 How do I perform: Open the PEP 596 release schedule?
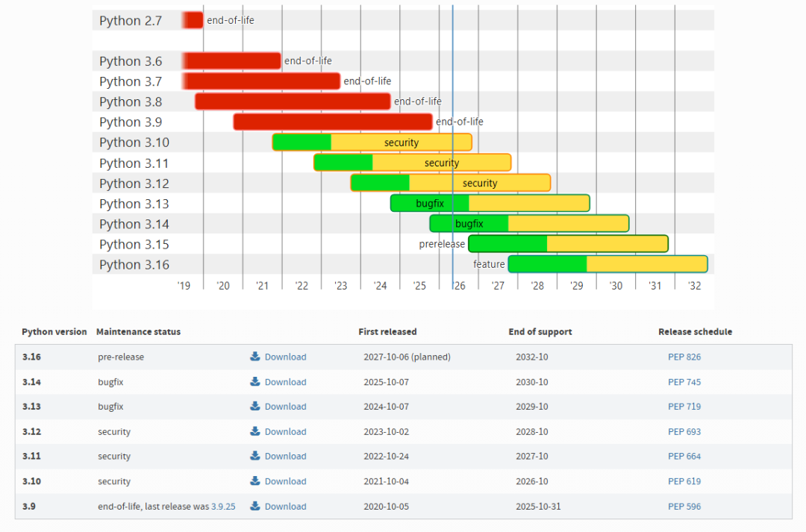(684, 507)
